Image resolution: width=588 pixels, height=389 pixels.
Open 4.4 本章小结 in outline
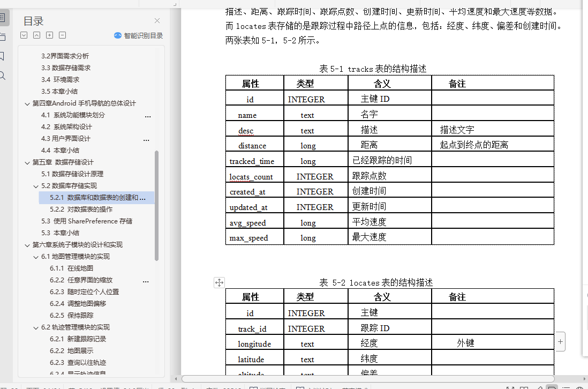(x=60, y=151)
